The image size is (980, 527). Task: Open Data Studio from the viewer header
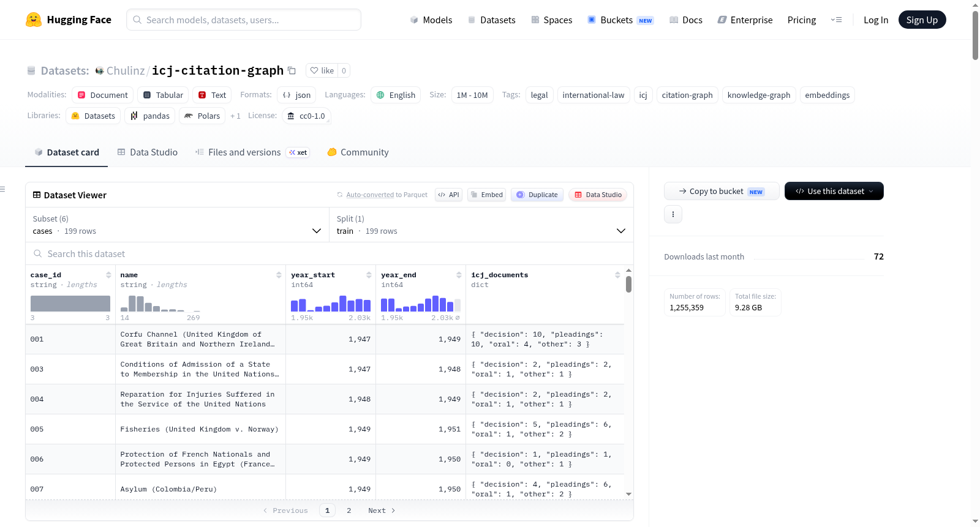(x=598, y=195)
